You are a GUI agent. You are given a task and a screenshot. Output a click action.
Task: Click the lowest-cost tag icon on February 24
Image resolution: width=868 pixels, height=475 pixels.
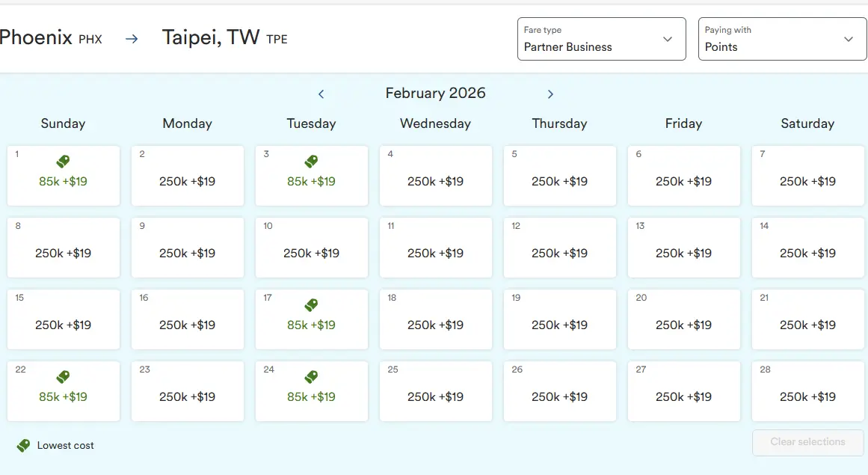click(312, 376)
